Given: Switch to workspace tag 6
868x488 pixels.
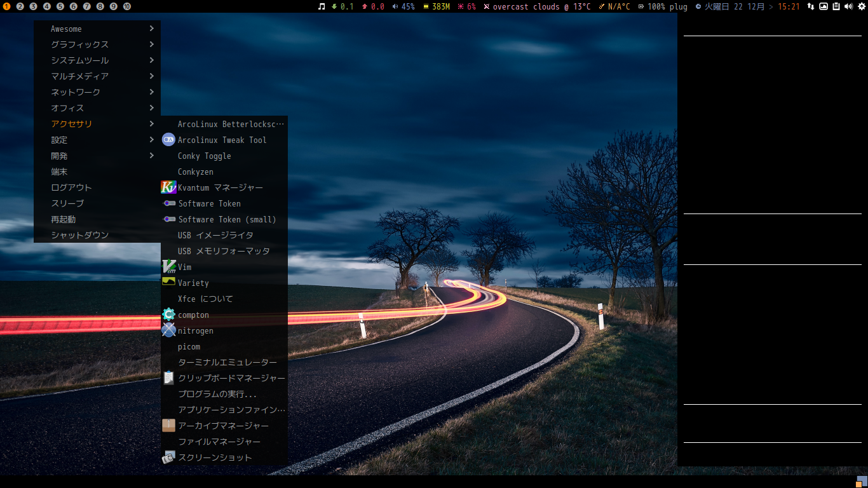Looking at the screenshot, I should (74, 6).
